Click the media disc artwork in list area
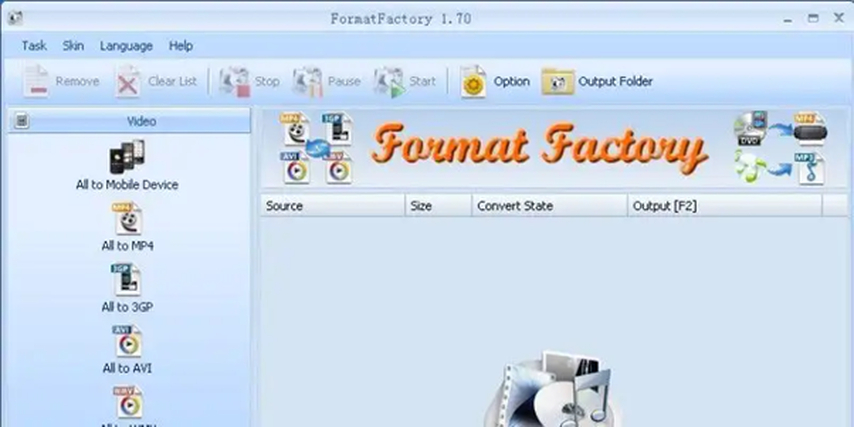The height and width of the screenshot is (427, 854). (x=553, y=389)
